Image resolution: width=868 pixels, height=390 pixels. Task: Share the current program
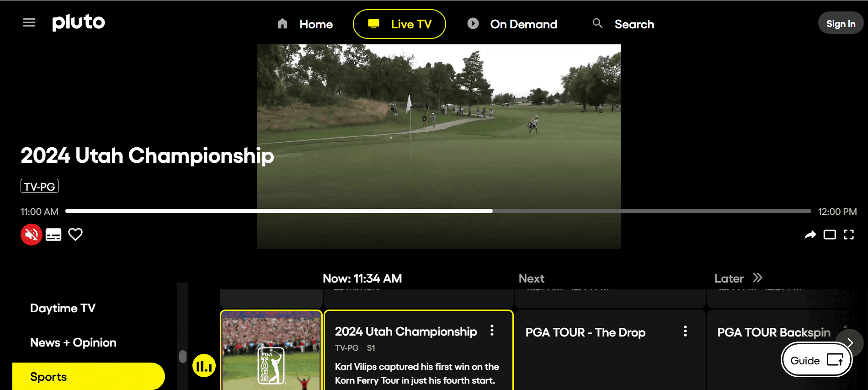(810, 235)
